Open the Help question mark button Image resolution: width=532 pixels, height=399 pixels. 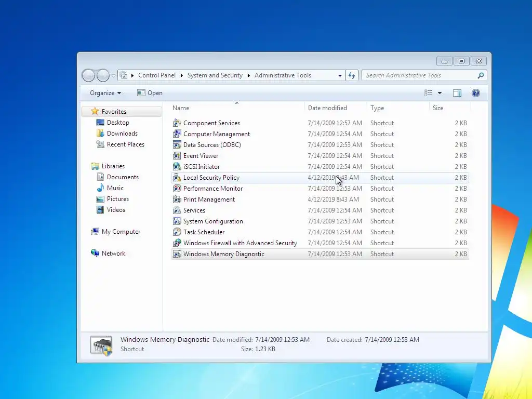coord(476,93)
